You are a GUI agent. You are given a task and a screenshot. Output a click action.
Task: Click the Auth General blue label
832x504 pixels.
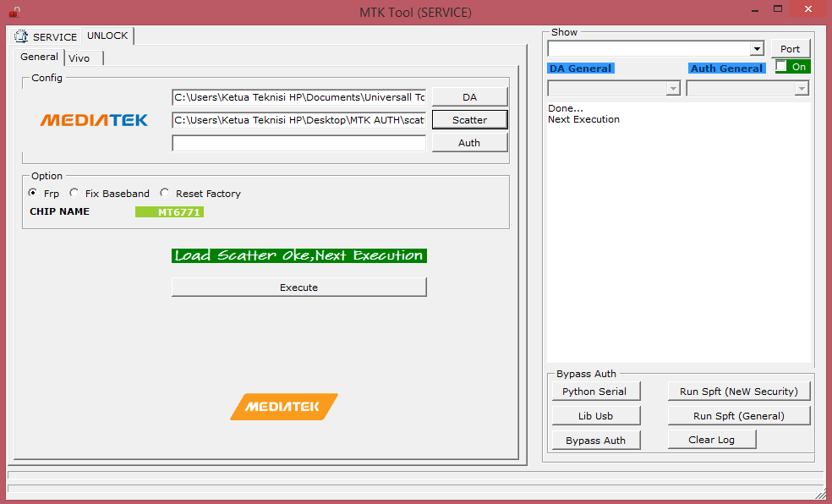727,68
